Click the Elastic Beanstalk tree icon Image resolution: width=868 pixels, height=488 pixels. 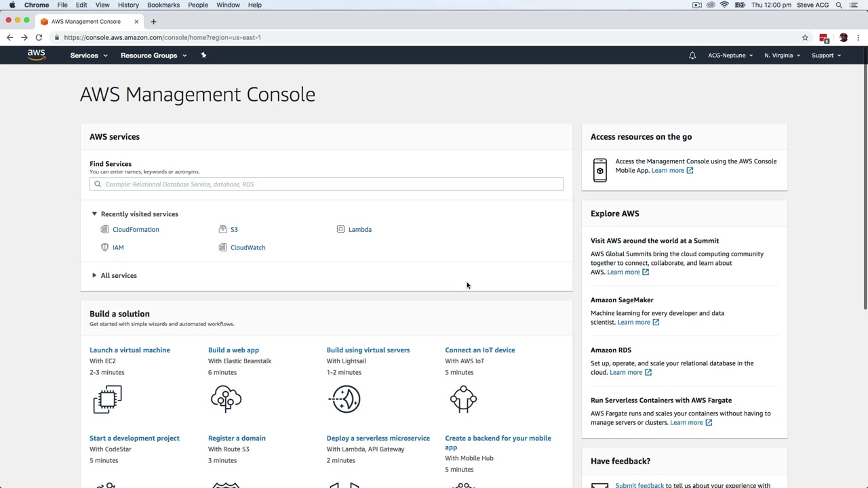coord(226,399)
